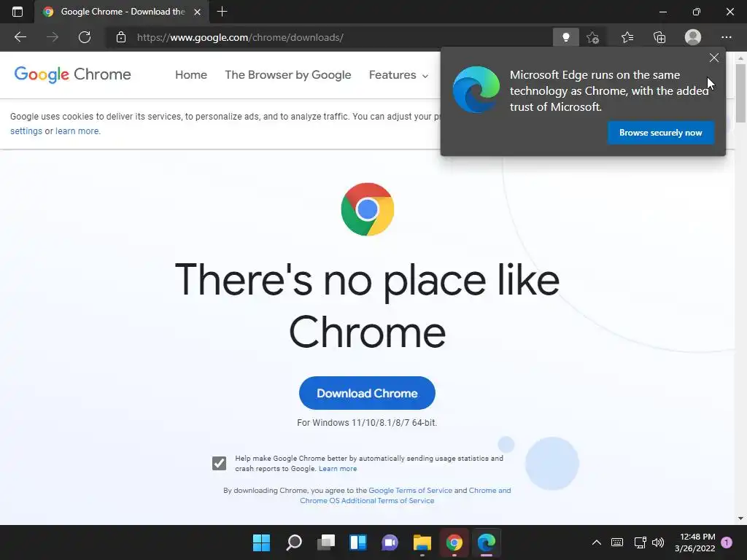Viewport: 747px width, 560px height.
Task: Dismiss the Microsoft Edge promo popup
Action: (x=713, y=58)
